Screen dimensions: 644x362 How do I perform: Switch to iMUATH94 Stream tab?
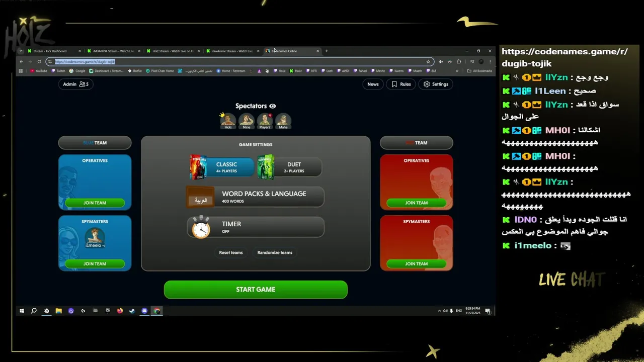(113, 51)
